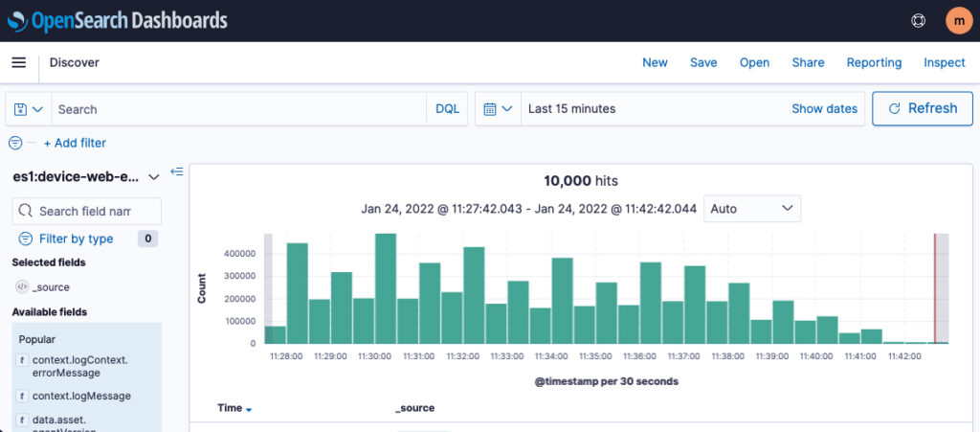Click the _source field type icon
Screen dimensions: 980x432
(x=22, y=287)
